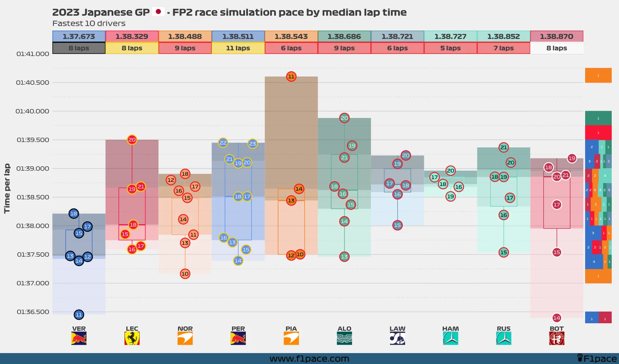Select the BOT driver label
619x364 pixels.
[x=556, y=328]
